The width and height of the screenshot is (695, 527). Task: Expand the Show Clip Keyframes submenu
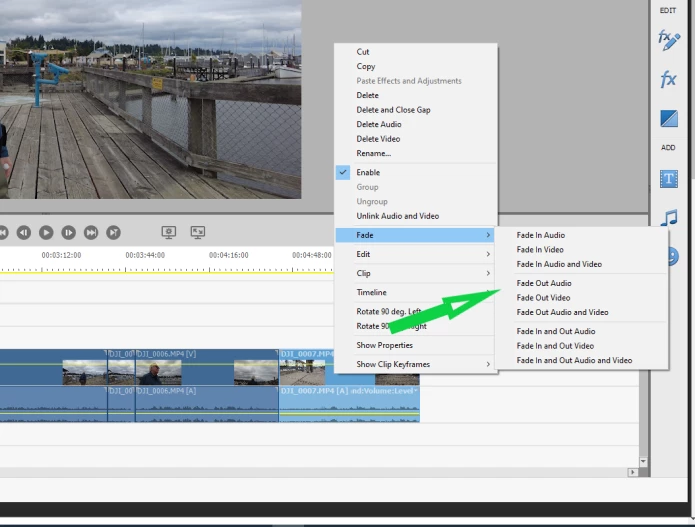pos(416,364)
